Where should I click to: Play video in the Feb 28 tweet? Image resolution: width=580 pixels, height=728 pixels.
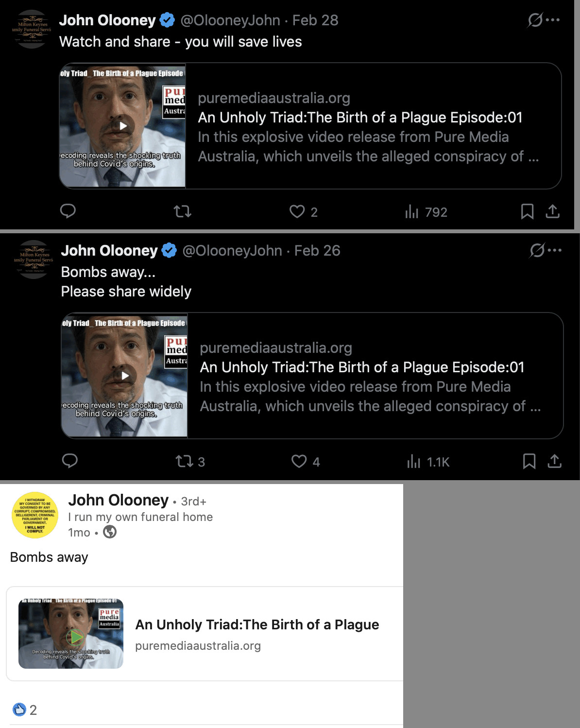(x=123, y=126)
